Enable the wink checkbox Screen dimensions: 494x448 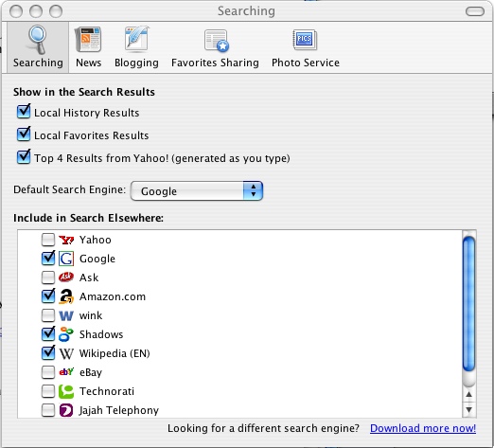click(48, 315)
